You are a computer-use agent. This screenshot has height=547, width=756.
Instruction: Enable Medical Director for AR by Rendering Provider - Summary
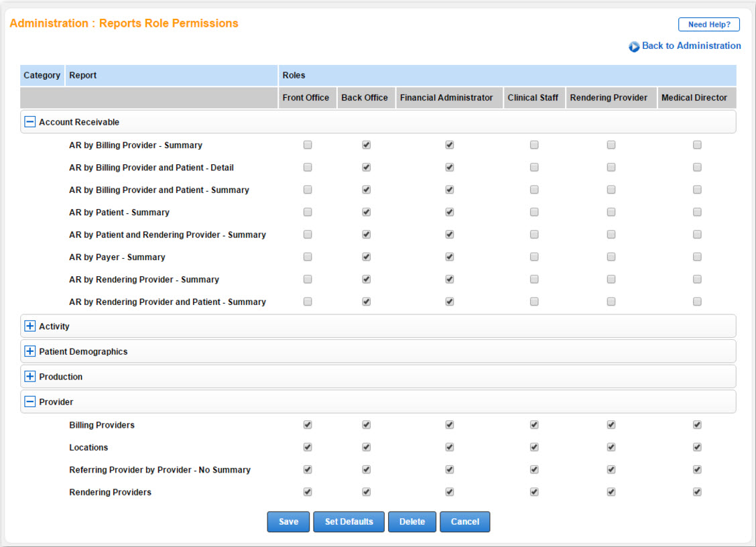(697, 279)
